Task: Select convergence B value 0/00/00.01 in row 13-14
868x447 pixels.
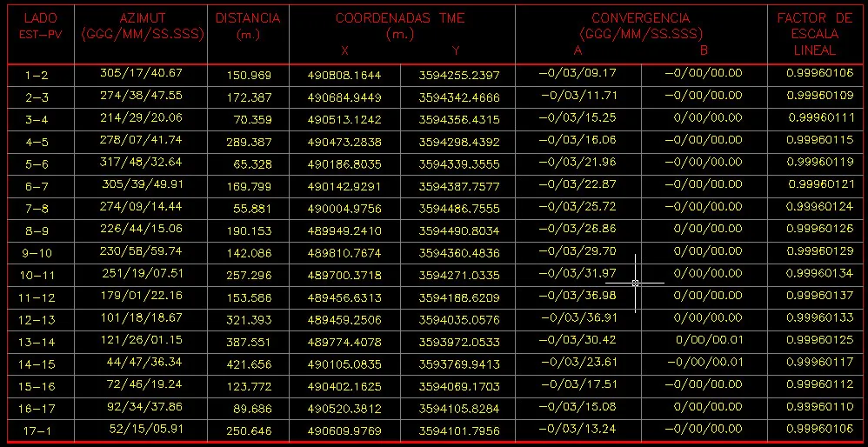Action: [709, 339]
